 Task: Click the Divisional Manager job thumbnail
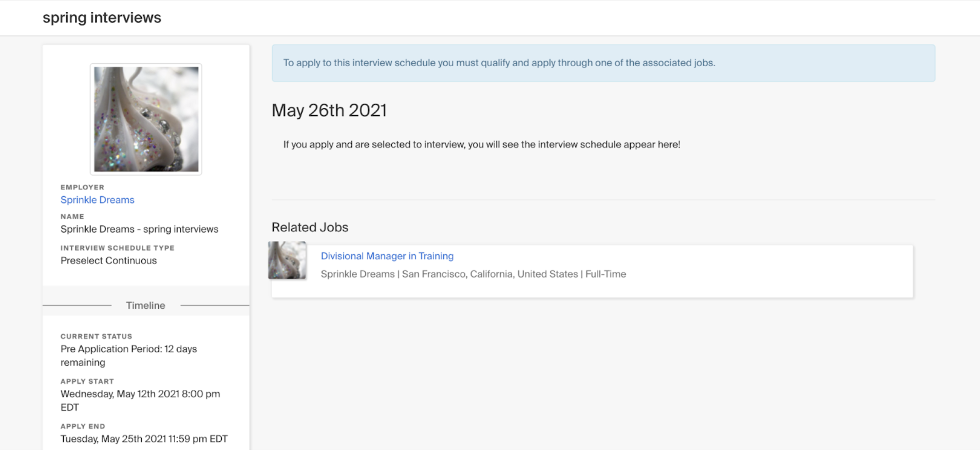coord(287,260)
